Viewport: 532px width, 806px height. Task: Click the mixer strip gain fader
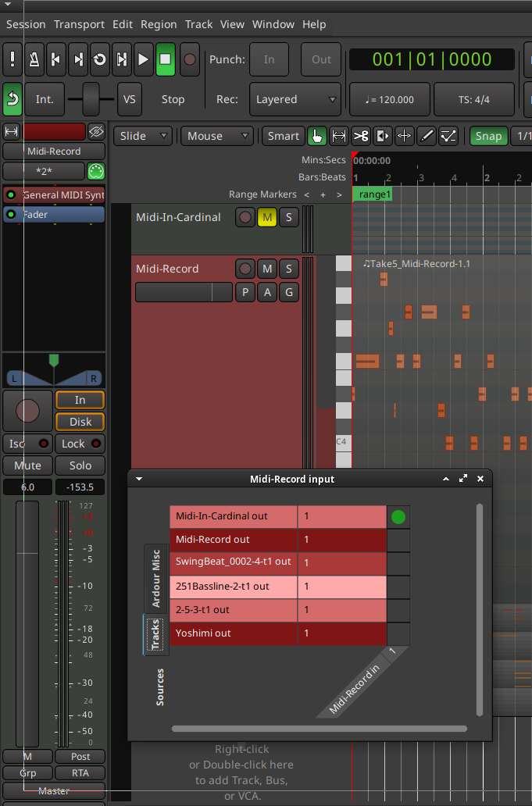tap(27, 554)
